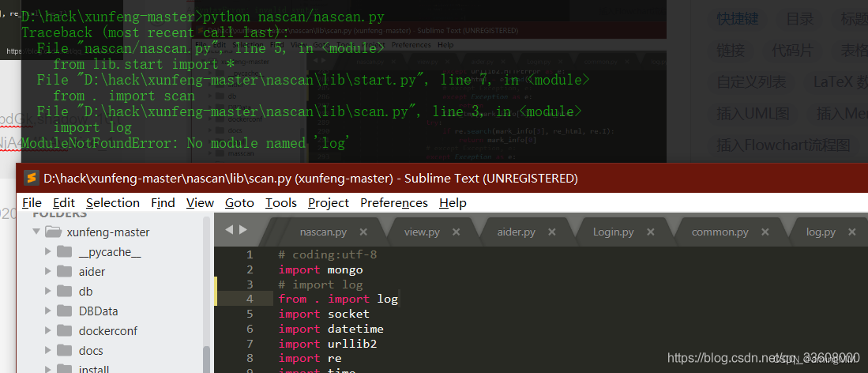This screenshot has width=868, height=373.
Task: Click the Sublime Text app icon in title bar
Action: 32,179
